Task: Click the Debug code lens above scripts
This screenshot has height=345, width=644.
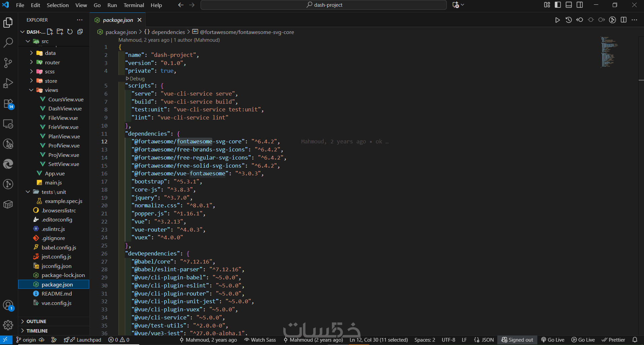Action: (135, 79)
